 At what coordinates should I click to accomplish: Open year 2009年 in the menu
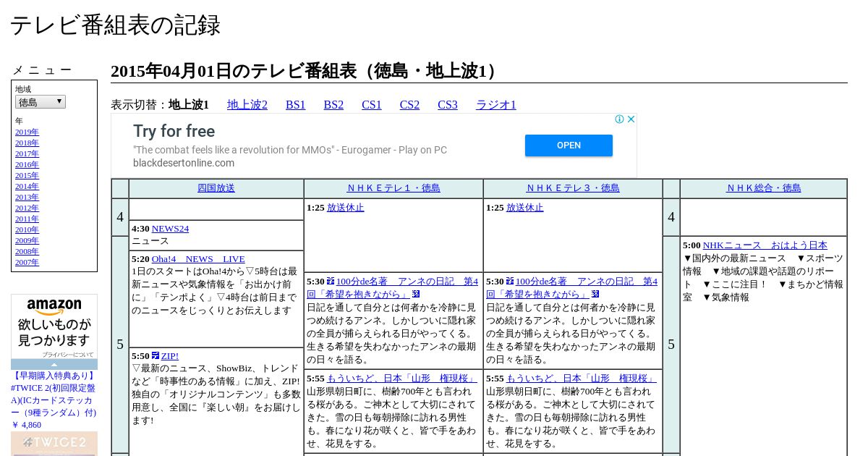pos(27,241)
